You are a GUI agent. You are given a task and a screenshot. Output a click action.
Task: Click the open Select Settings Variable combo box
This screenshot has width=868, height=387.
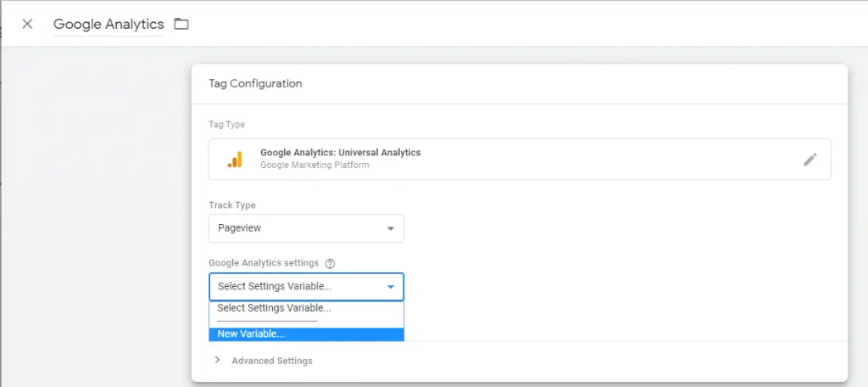[306, 287]
